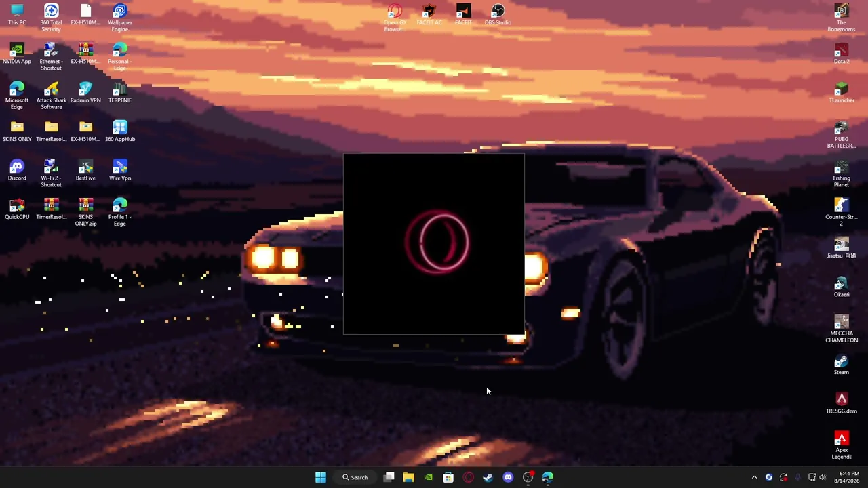Select the SKINS ONLY.zip archive
This screenshot has width=868, height=488.
tap(85, 212)
